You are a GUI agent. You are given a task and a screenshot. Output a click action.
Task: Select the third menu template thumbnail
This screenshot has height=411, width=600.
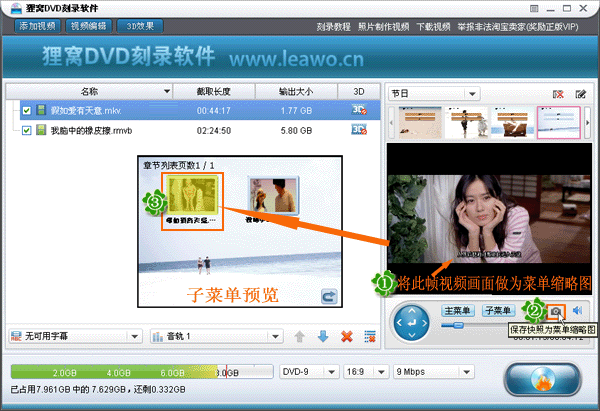point(512,122)
